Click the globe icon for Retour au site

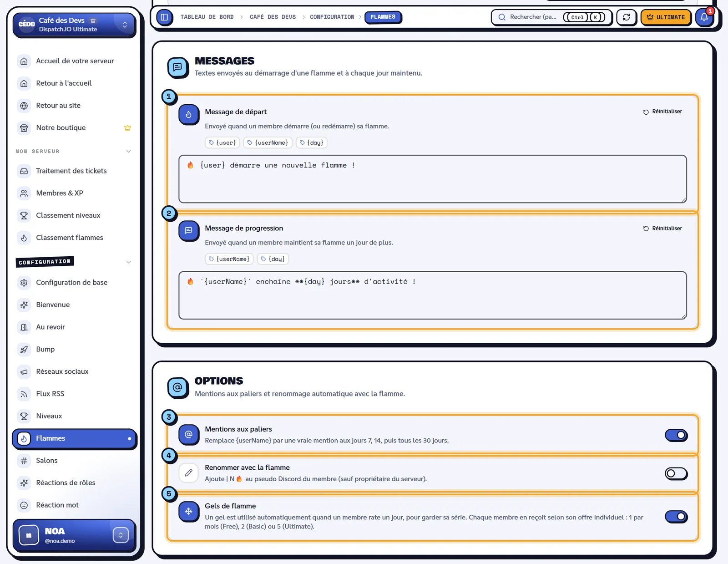pyautogui.click(x=24, y=106)
